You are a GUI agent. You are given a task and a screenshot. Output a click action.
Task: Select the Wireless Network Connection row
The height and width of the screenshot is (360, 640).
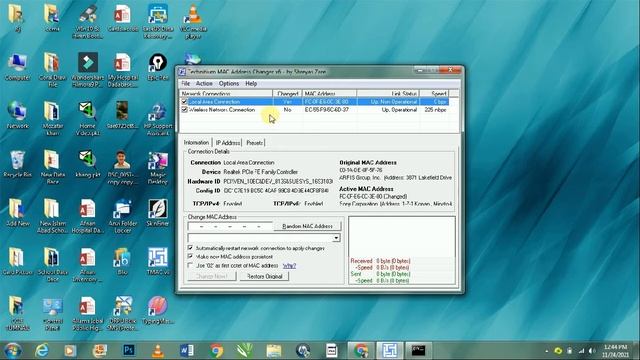tap(314, 110)
